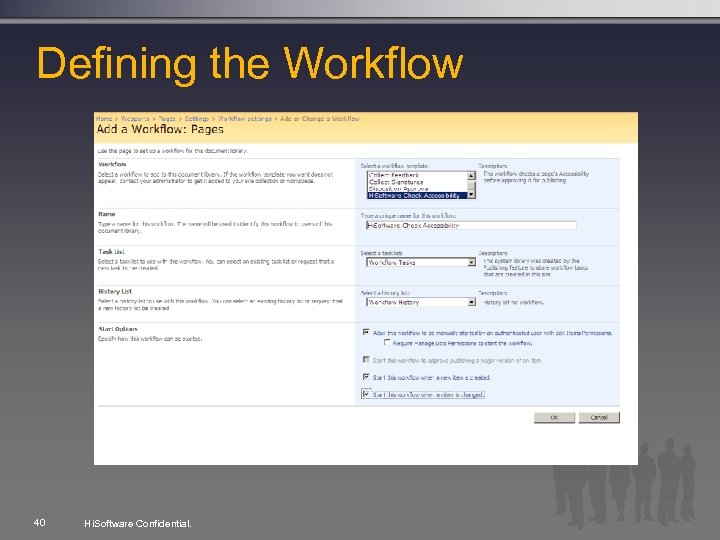Click the Cancel button

pyautogui.click(x=599, y=417)
